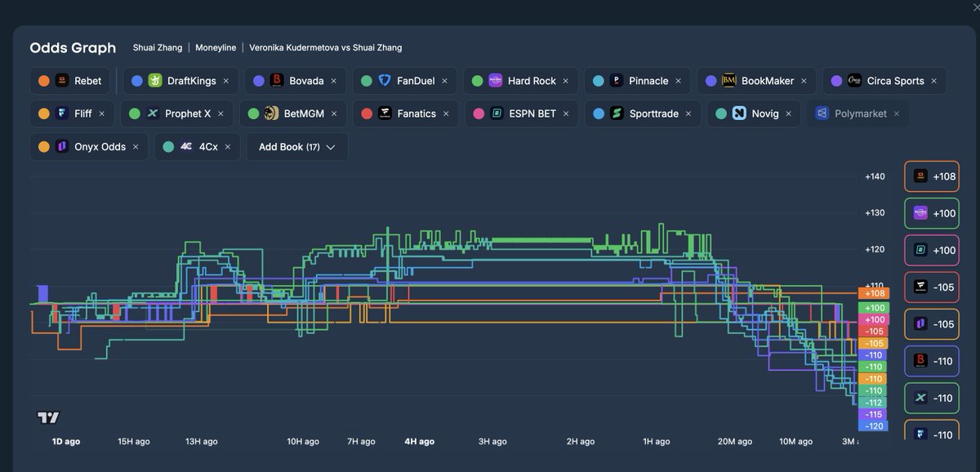Image resolution: width=980 pixels, height=472 pixels.
Task: Click the Fanatics logo in its chip
Action: [x=385, y=114]
